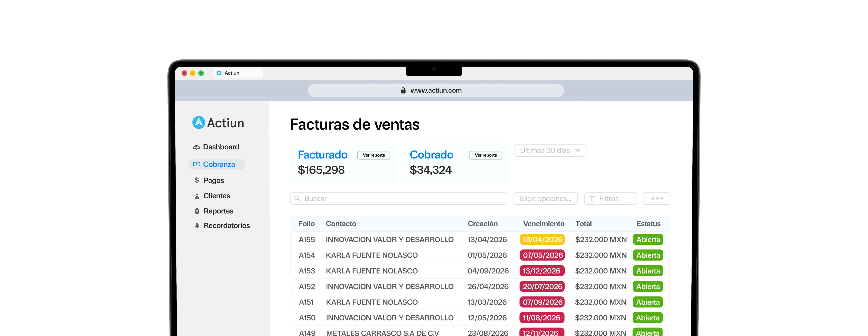Click Abierta status on row A150
The height and width of the screenshot is (336, 868).
coord(648,318)
